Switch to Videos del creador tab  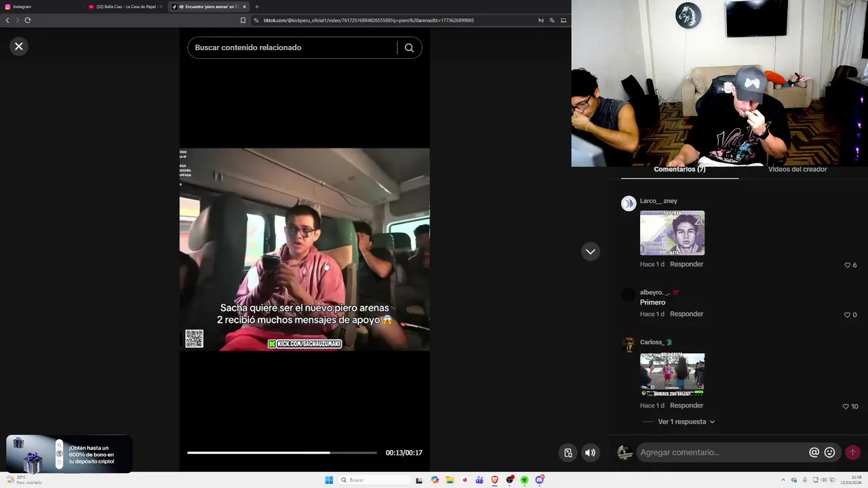point(797,170)
